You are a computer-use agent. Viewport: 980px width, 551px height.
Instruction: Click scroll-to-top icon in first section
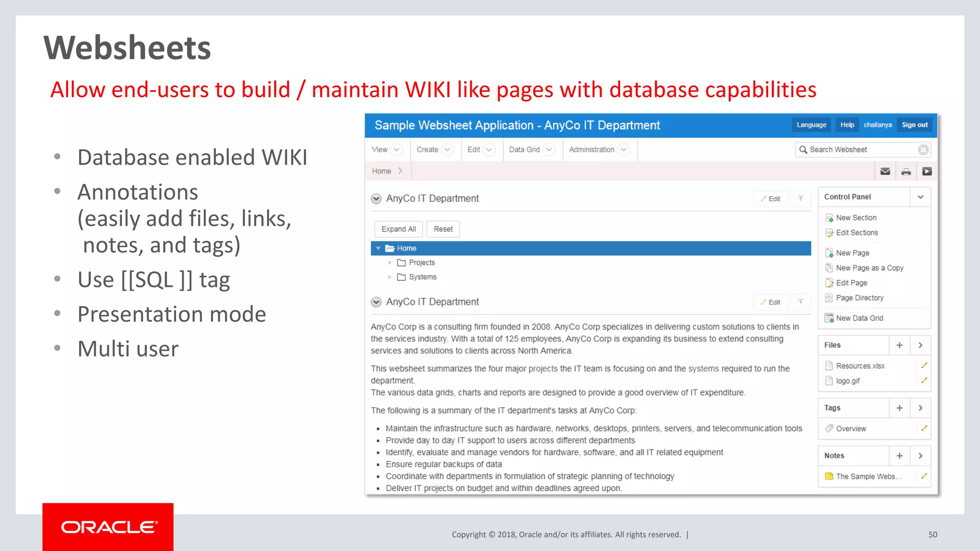pos(801,198)
